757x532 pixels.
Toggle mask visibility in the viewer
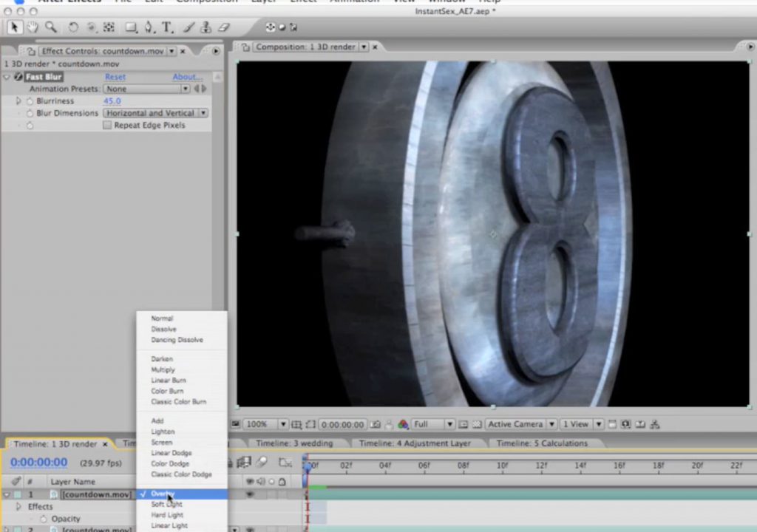pos(310,424)
